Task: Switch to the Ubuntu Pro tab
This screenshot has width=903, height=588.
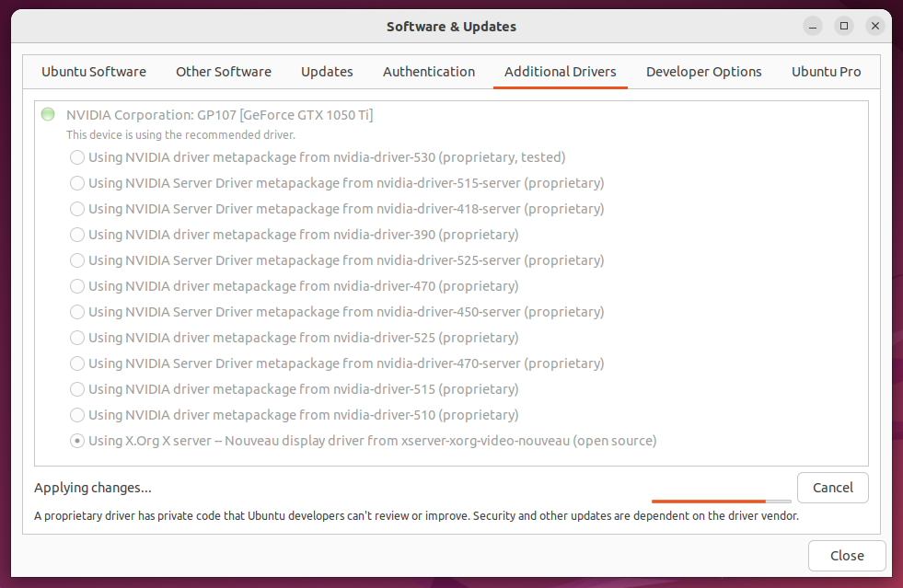Action: (x=826, y=72)
